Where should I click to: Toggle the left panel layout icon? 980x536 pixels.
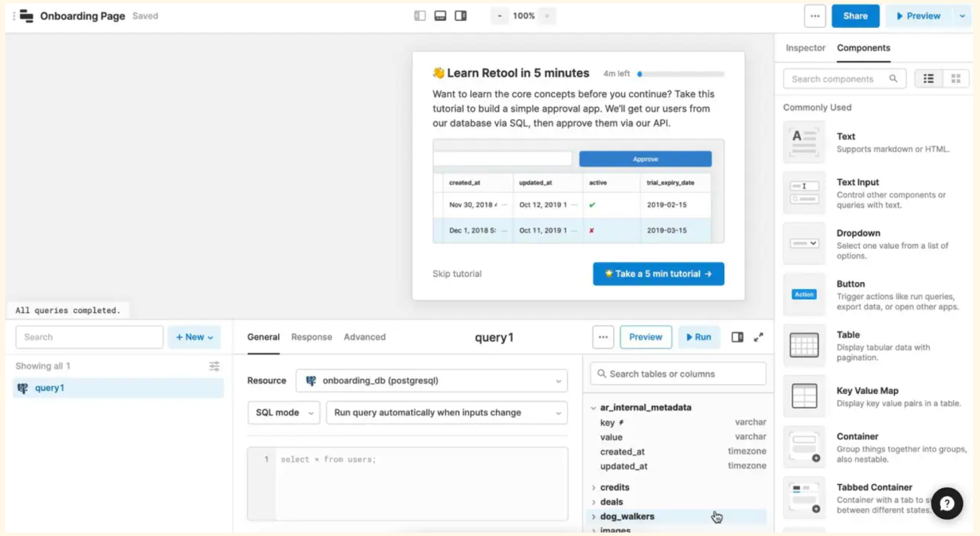pos(419,16)
